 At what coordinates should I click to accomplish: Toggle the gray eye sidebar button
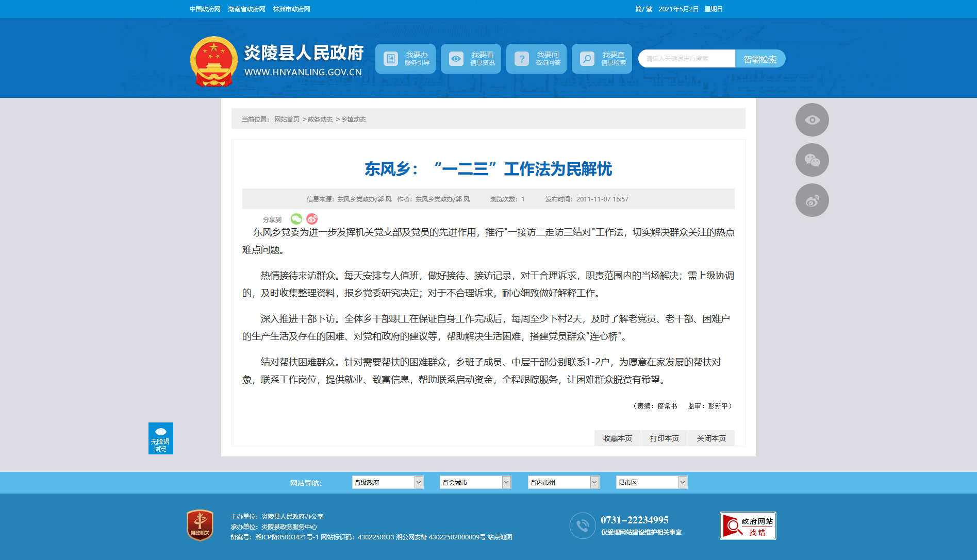[812, 120]
